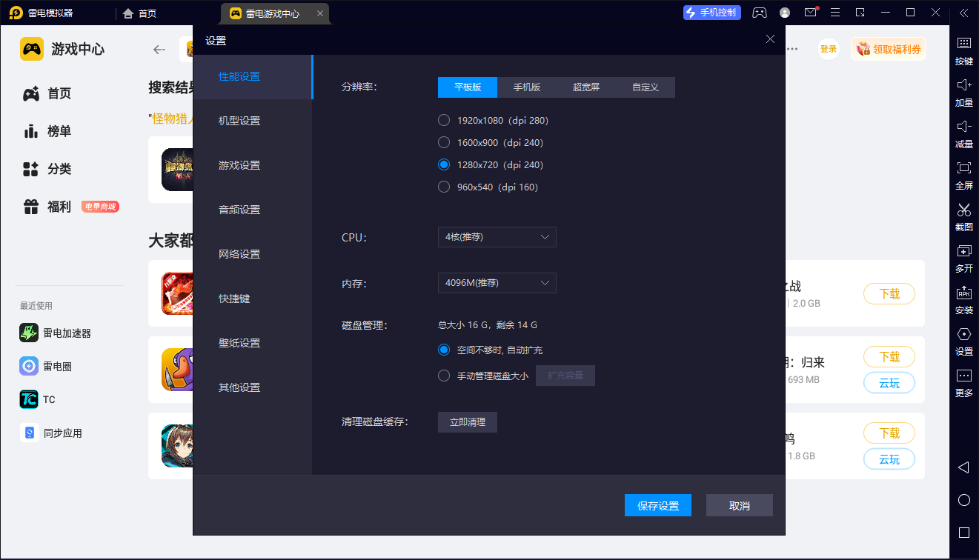Close the settings dialog with the X

[770, 39]
